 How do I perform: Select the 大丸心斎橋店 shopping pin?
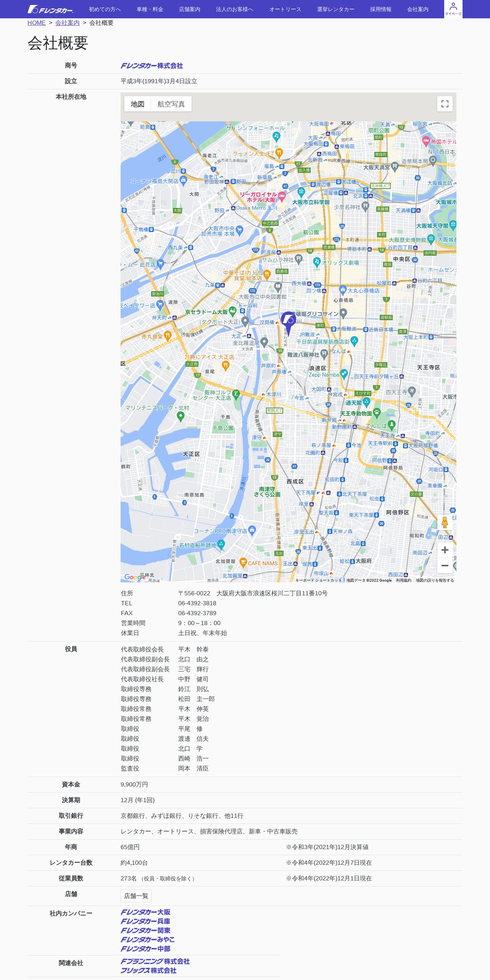[x=343, y=290]
